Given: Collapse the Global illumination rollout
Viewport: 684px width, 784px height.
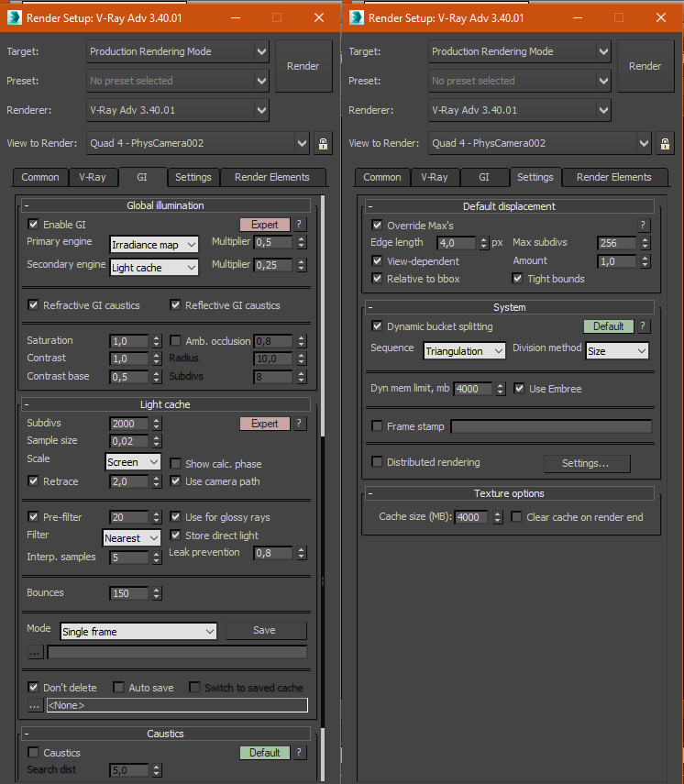Looking at the screenshot, I should [165, 205].
